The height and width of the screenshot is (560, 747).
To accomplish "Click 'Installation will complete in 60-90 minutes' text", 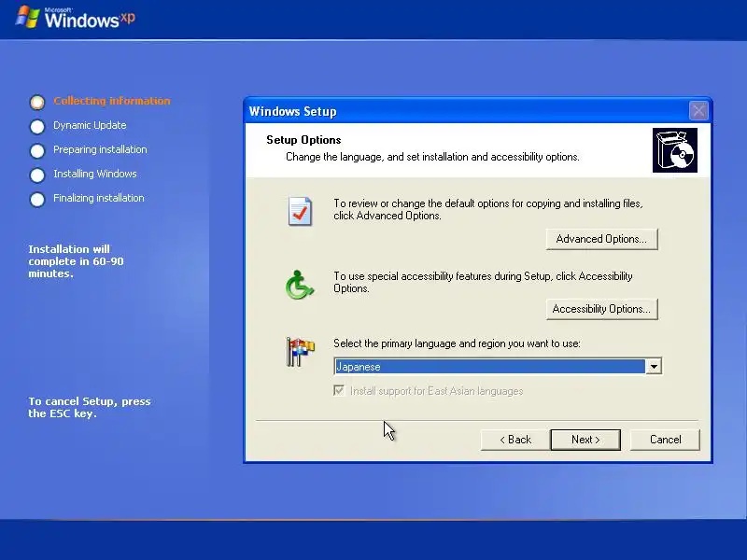I will point(76,261).
